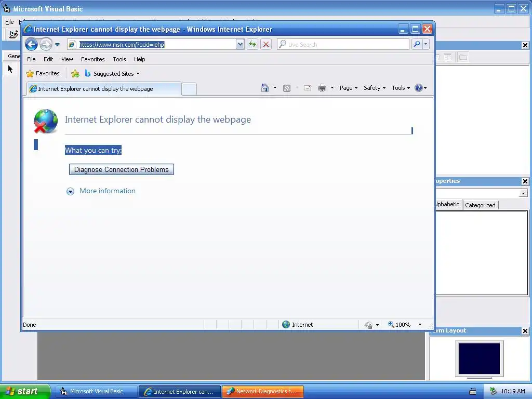This screenshot has width=532, height=399.
Task: Open the search provider options dropdown
Action: point(426,44)
